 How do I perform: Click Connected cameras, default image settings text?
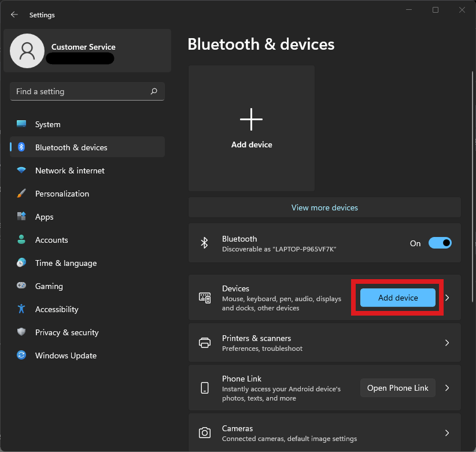point(289,438)
